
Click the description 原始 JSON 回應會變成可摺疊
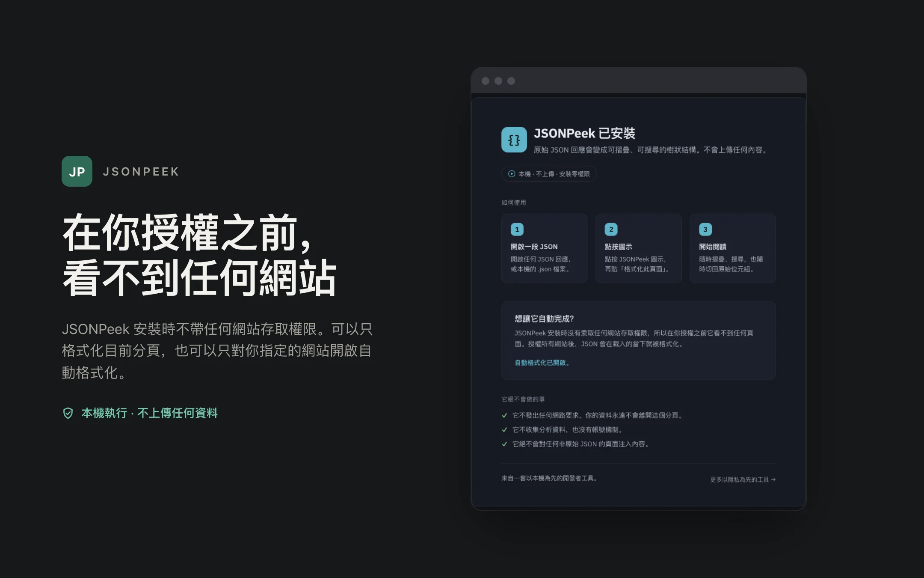pos(651,150)
